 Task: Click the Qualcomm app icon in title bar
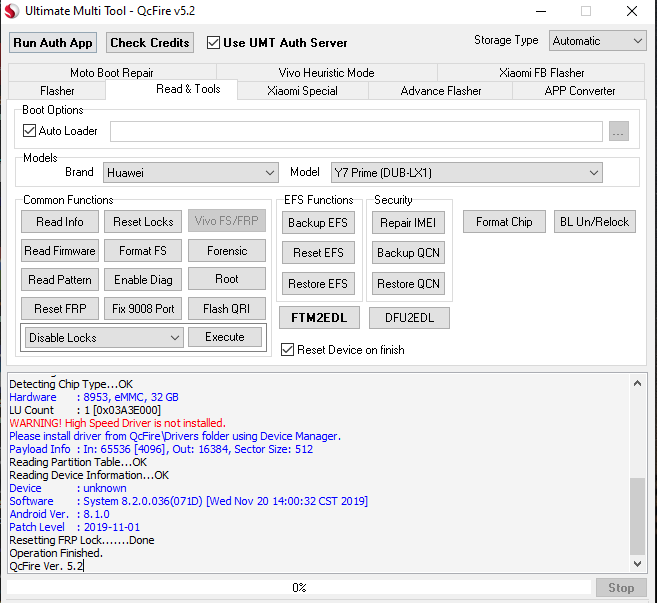pyautogui.click(x=11, y=11)
